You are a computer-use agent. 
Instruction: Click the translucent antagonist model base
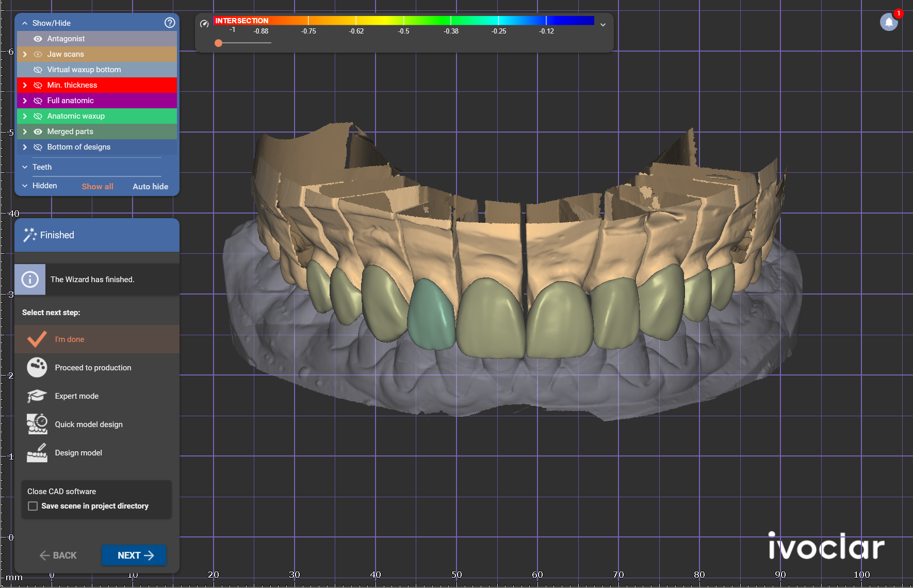516,387
